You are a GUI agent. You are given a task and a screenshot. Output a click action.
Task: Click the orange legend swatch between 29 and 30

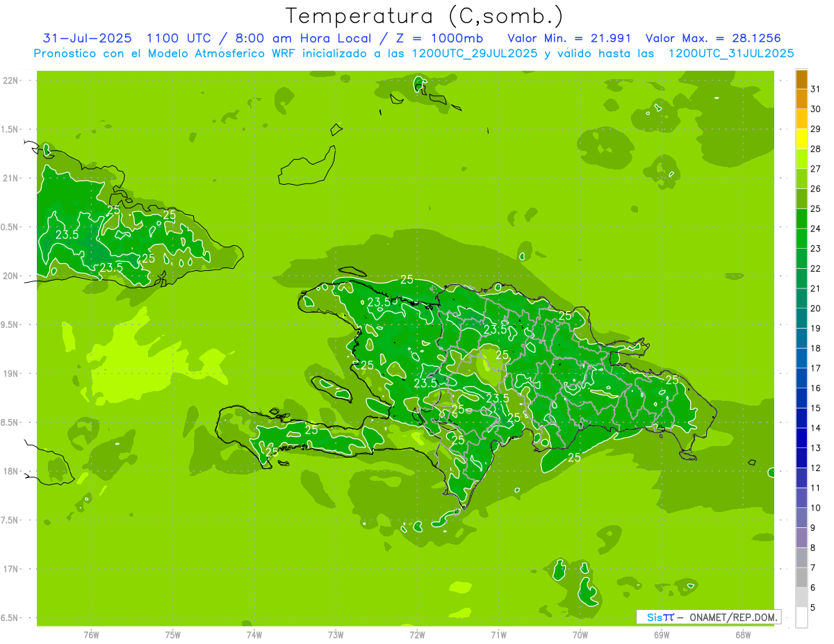801,119
